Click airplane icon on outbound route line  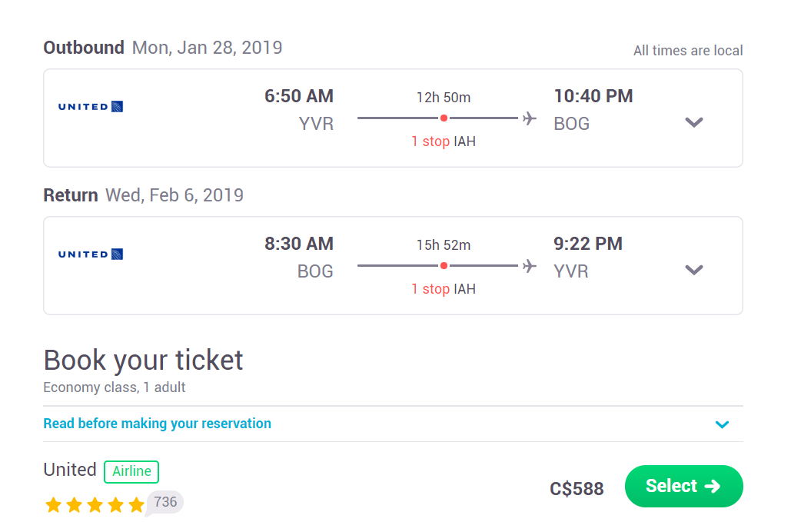529,118
